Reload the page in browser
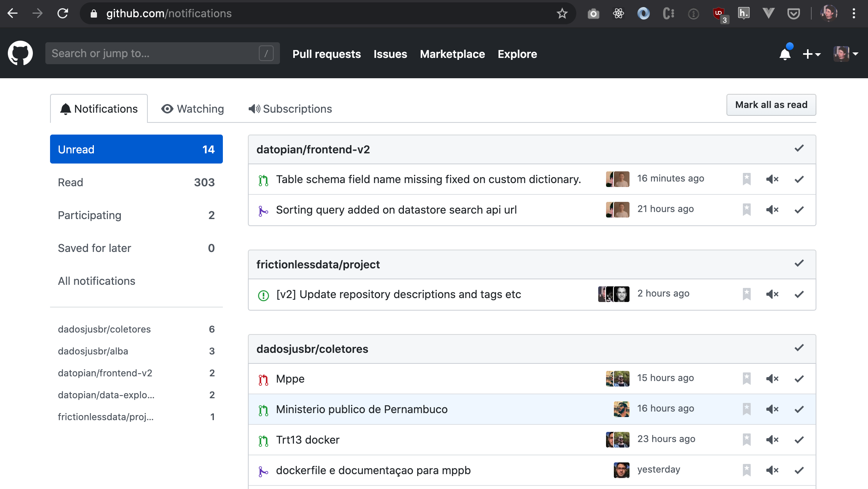868x489 pixels. pyautogui.click(x=63, y=14)
